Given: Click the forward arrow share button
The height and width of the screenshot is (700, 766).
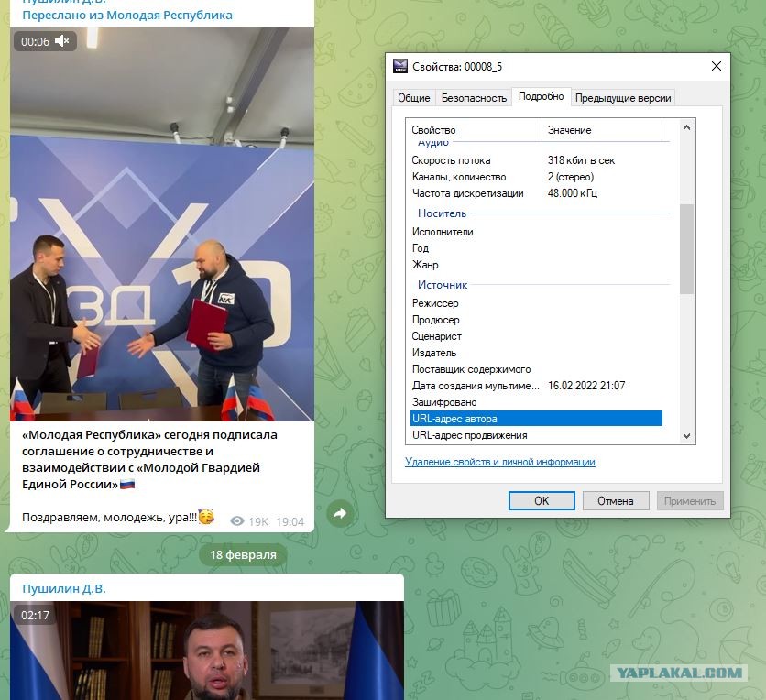Looking at the screenshot, I should click(x=340, y=513).
